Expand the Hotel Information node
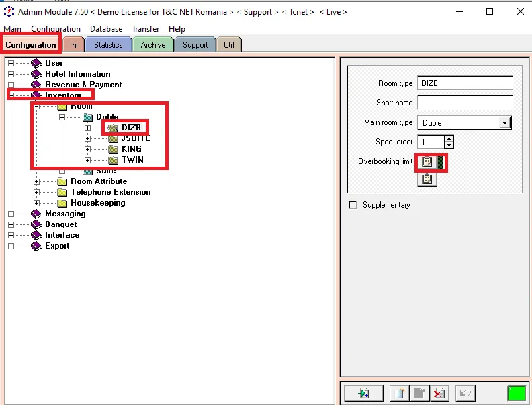This screenshot has width=532, height=405. 11,74
